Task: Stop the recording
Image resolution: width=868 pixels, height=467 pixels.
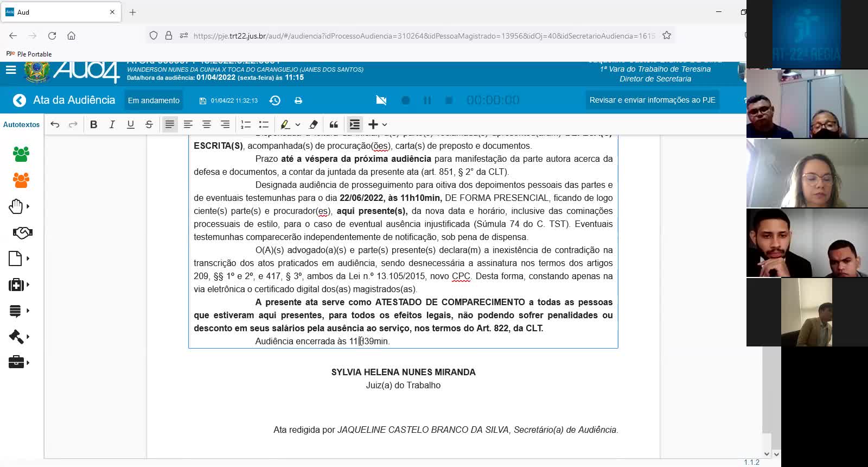Action: 449,100
